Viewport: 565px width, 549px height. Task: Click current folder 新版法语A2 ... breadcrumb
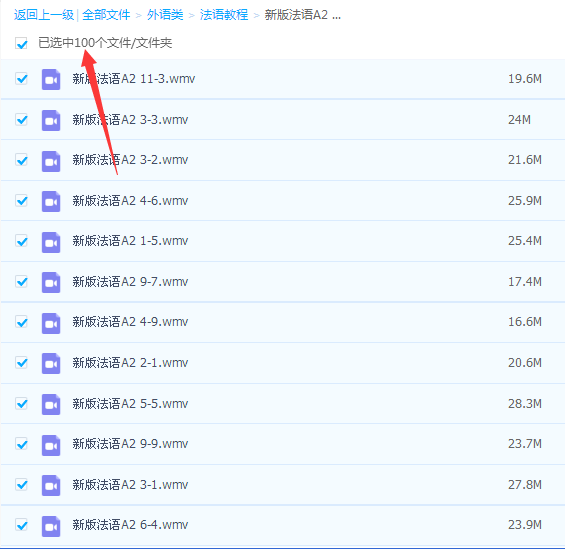303,15
